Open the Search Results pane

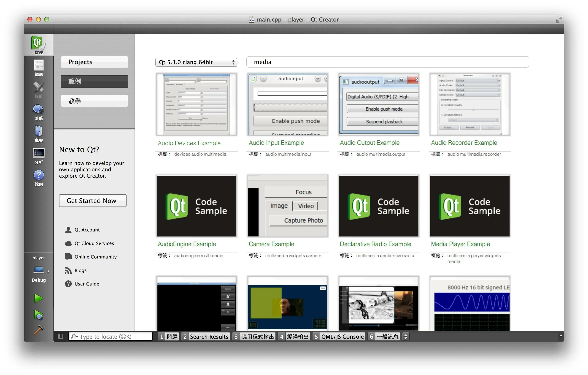point(206,337)
